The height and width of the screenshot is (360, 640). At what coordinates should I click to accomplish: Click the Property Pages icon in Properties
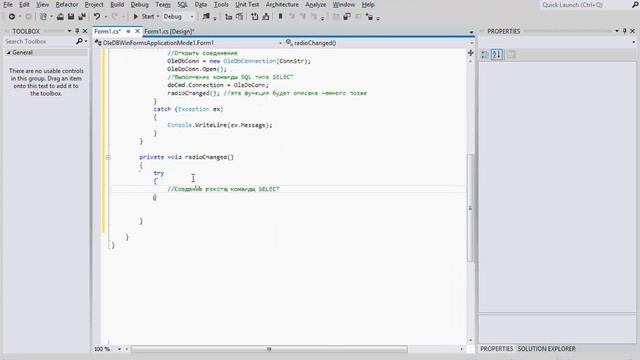pyautogui.click(x=511, y=54)
